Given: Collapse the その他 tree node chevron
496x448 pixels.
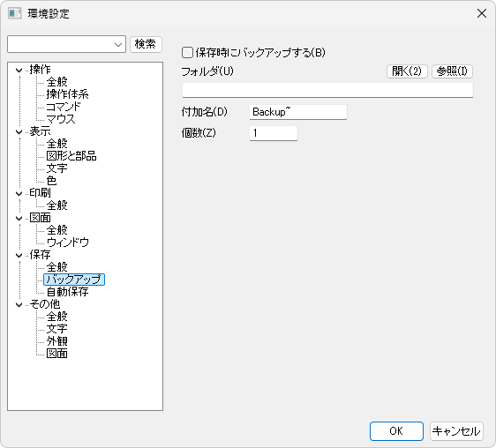Looking at the screenshot, I should 19,304.
